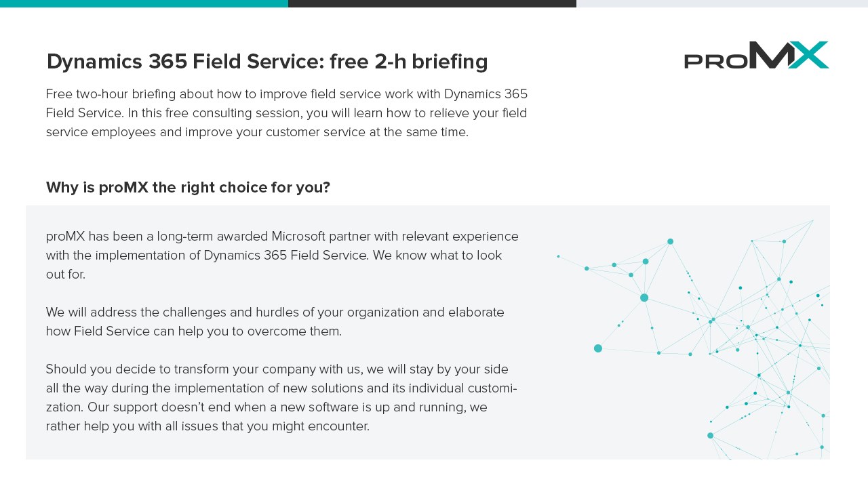
Task: Click the 'Why is proMX the right choice' heading
Action: click(x=188, y=187)
